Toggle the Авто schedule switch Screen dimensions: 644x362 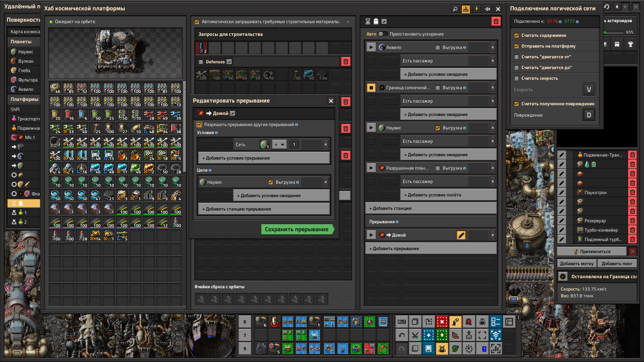383,34
